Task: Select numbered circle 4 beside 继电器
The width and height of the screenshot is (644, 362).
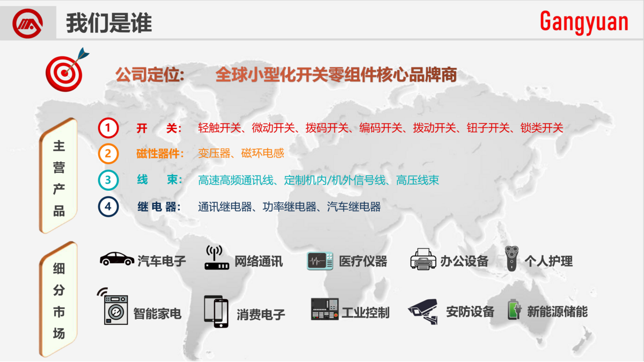Action: coord(107,206)
